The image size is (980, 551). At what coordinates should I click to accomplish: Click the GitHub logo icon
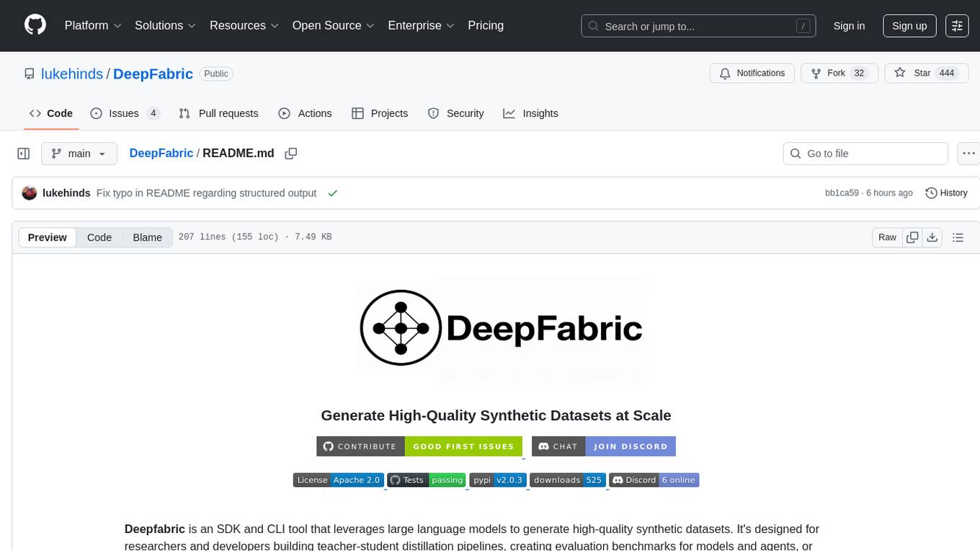pyautogui.click(x=35, y=25)
